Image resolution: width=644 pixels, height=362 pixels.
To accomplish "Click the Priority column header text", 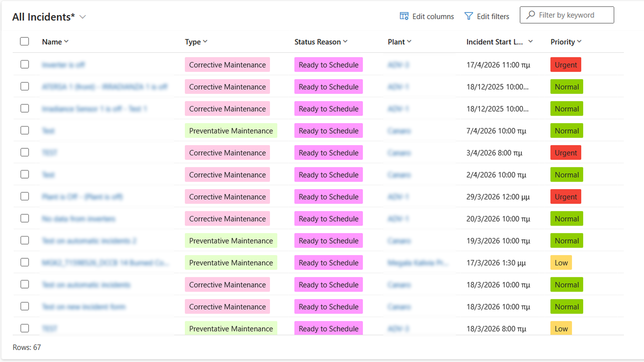I will [563, 42].
